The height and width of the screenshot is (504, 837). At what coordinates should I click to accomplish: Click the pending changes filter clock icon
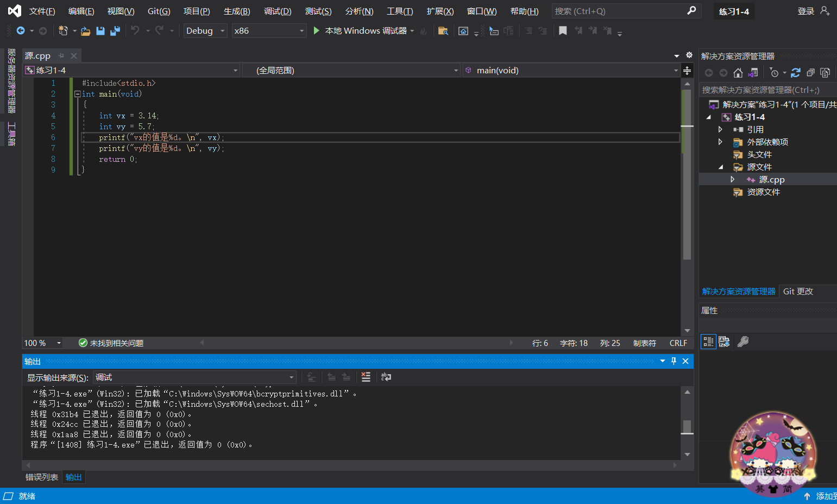(x=775, y=73)
